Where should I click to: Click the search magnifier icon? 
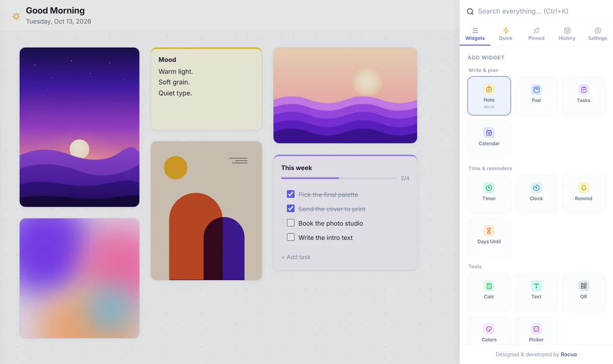point(470,12)
